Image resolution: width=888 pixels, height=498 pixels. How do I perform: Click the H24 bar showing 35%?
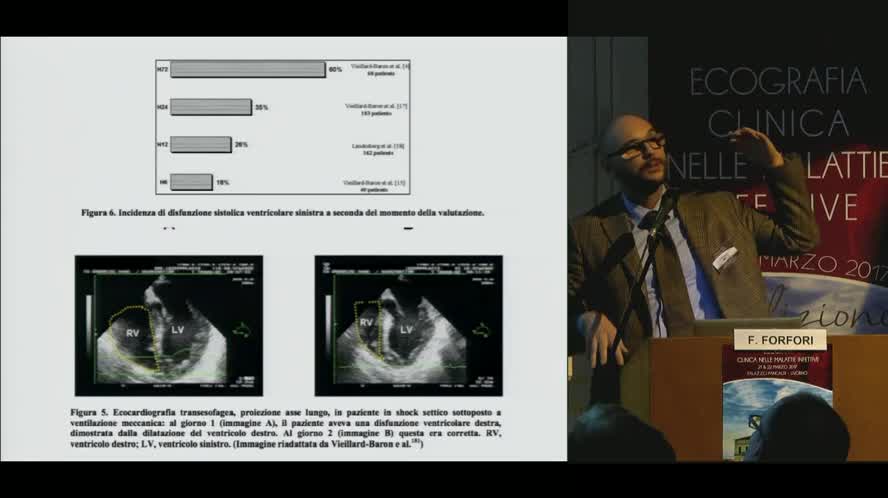211,107
